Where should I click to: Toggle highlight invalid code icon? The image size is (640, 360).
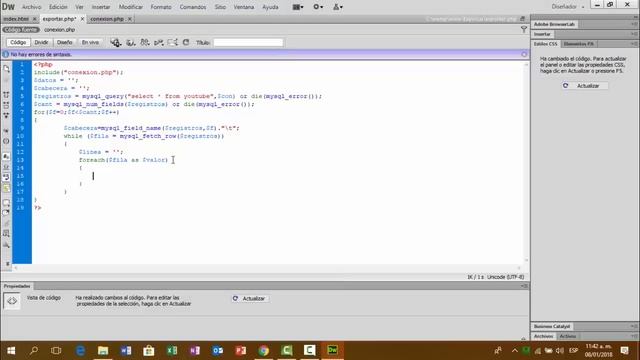tap(6, 167)
